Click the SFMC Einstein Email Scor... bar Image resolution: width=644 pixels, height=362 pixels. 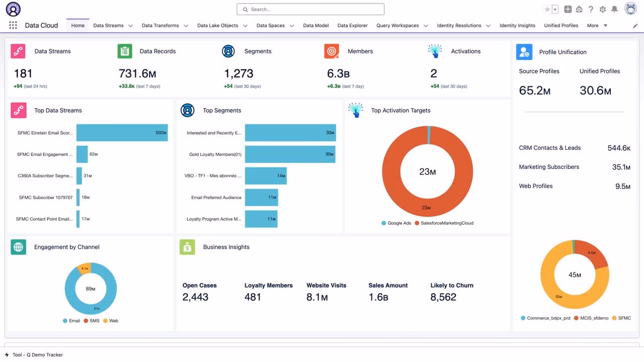pos(122,133)
